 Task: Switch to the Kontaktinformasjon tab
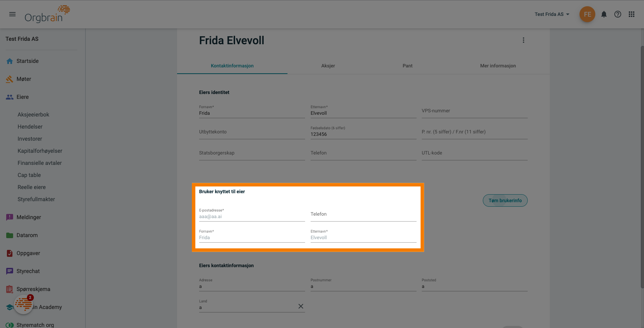pyautogui.click(x=232, y=66)
